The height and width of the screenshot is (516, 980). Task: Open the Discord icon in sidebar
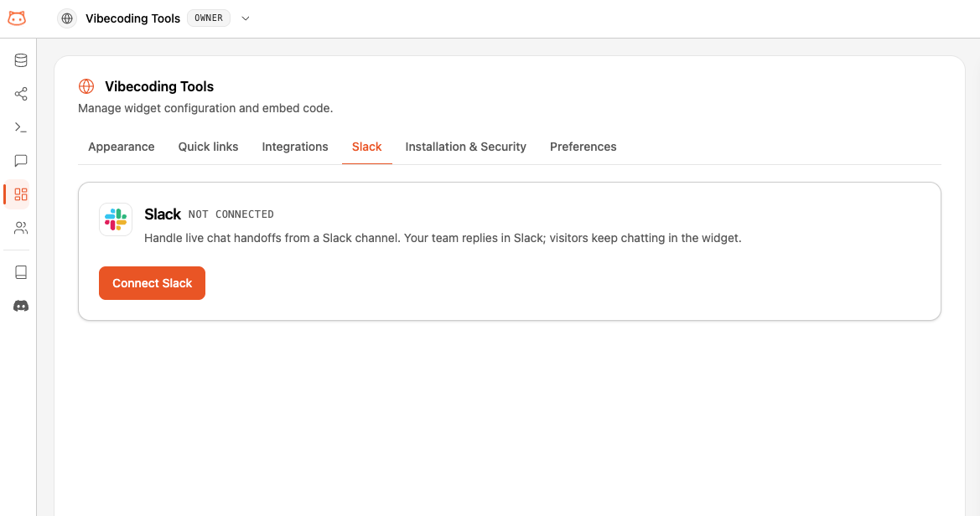[21, 306]
